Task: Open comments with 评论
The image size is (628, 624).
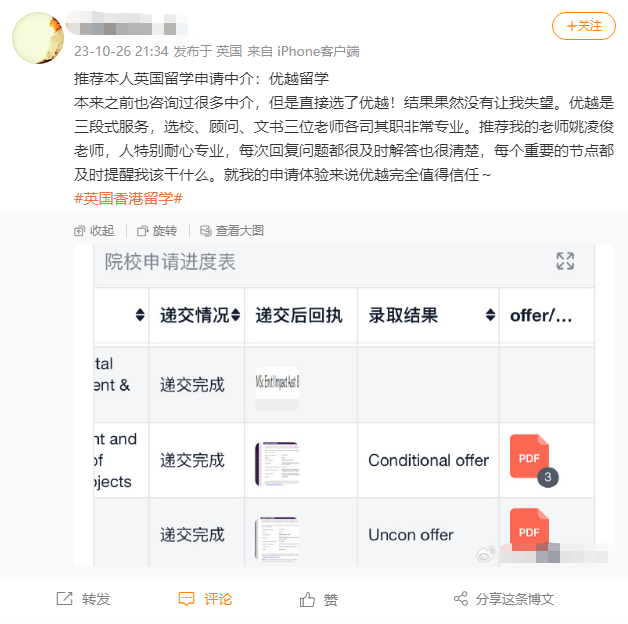Action: (x=205, y=599)
